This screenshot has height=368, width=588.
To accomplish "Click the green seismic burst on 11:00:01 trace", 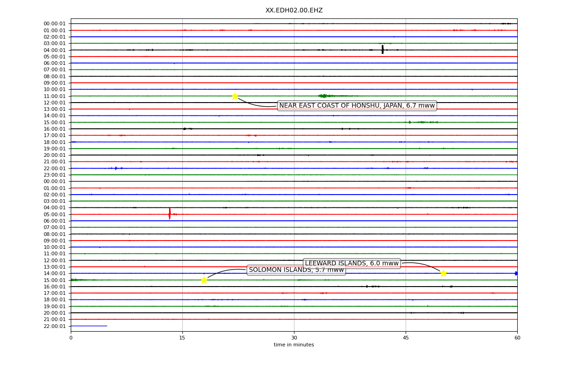I will click(324, 96).
